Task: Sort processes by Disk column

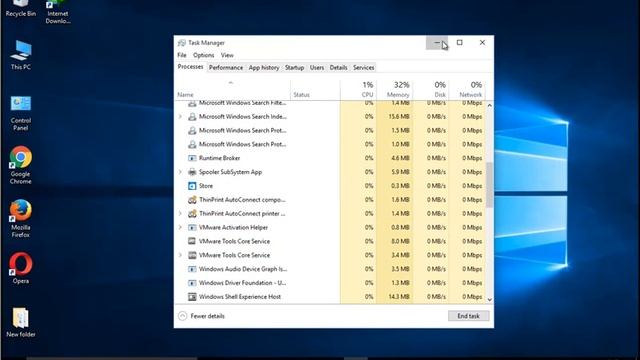Action: (x=431, y=90)
